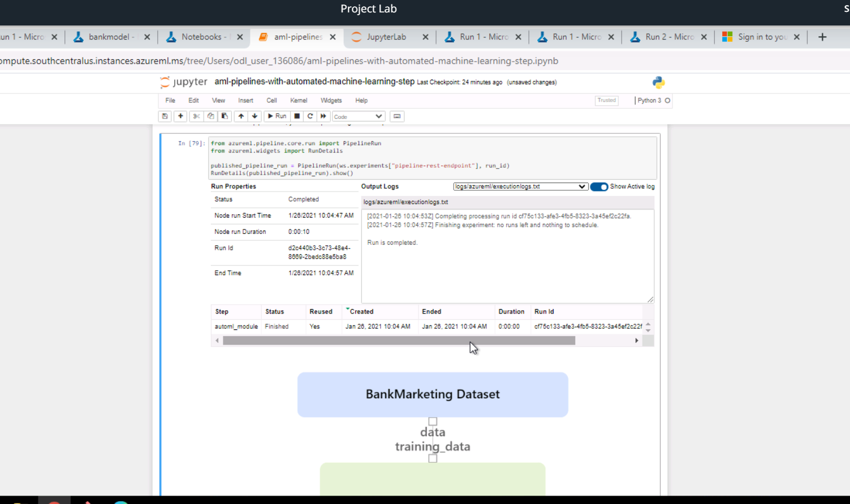Open the cell type dropdown showing Code
This screenshot has height=504, width=850.
[358, 116]
